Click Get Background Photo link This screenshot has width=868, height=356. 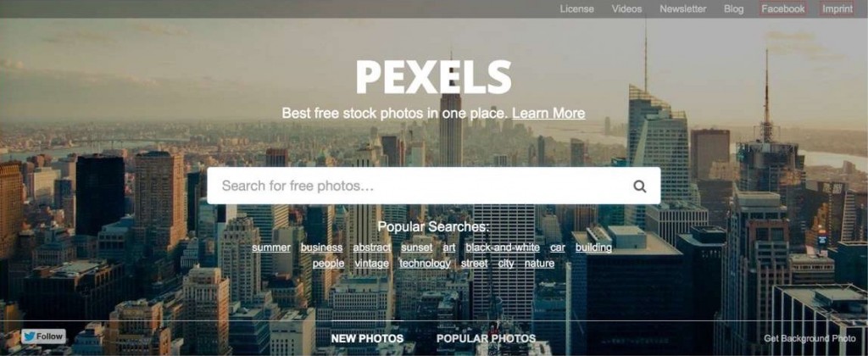[x=810, y=338]
